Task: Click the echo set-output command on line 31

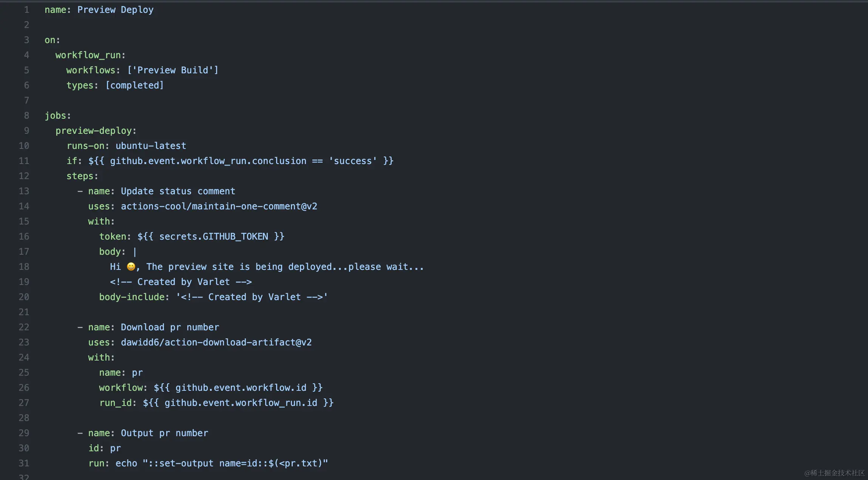Action: pyautogui.click(x=222, y=463)
